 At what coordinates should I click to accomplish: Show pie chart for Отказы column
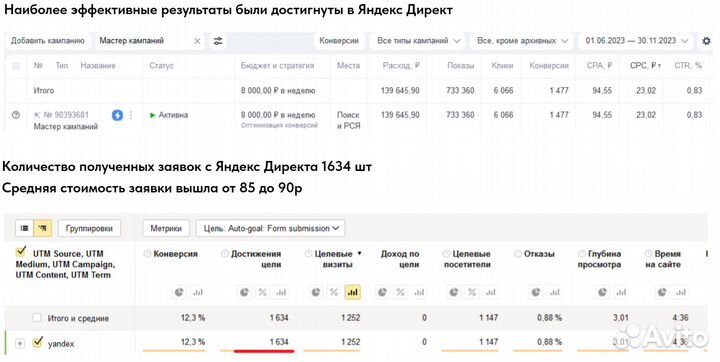coord(536,292)
